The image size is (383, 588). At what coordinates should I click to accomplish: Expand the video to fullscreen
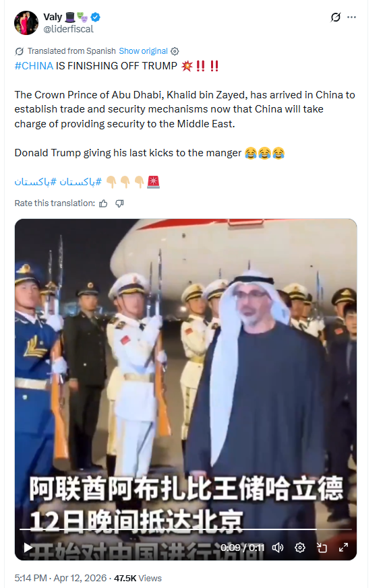pyautogui.click(x=343, y=548)
